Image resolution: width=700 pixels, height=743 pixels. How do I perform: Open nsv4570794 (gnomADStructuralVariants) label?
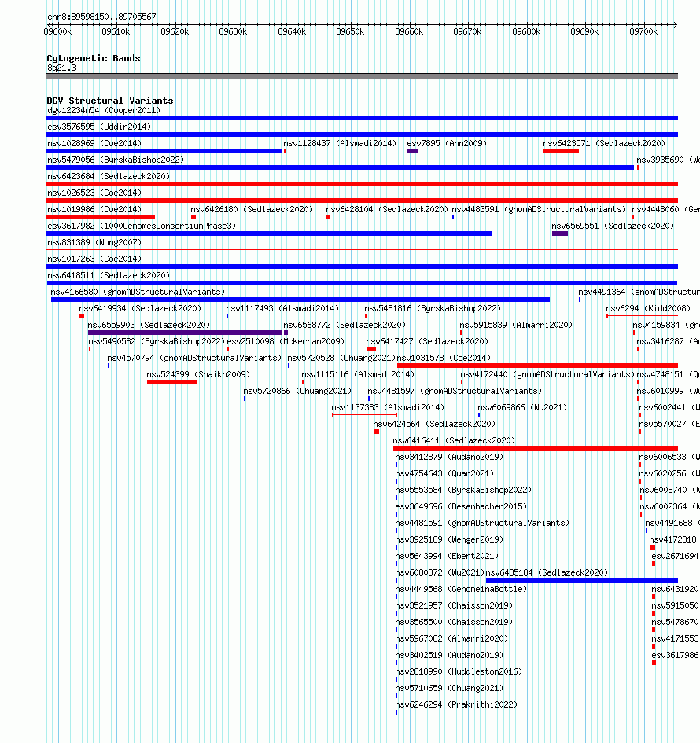coord(194,358)
